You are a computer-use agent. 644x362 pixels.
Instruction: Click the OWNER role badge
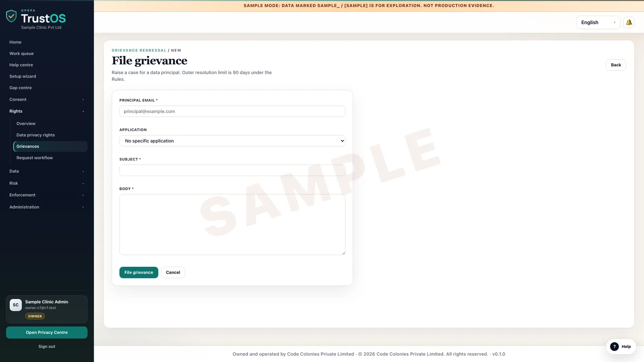[35, 316]
